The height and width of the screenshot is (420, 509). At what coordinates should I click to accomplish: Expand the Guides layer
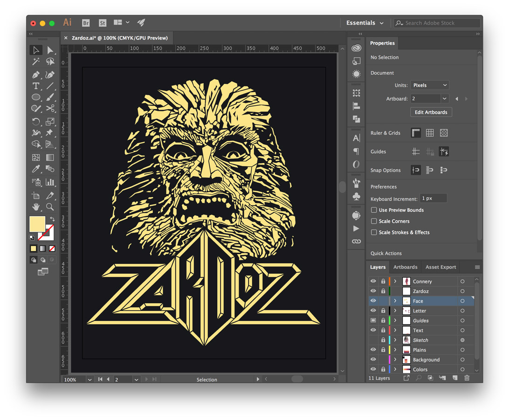point(395,320)
